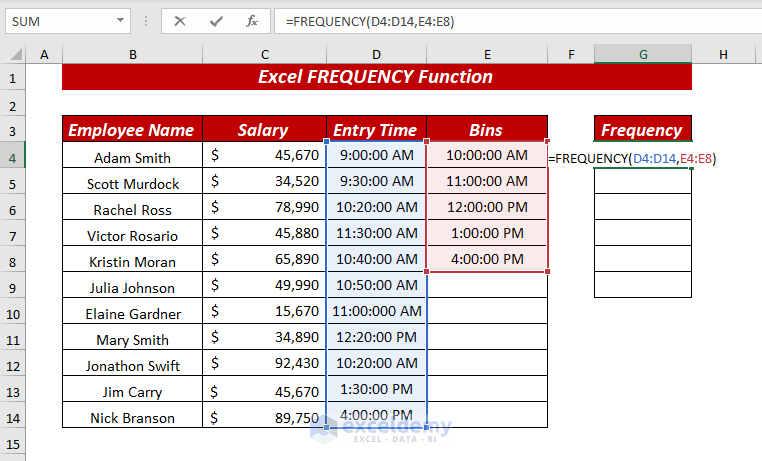The height and width of the screenshot is (461, 762).
Task: Click salary value 92,430
Action: [x=264, y=363]
